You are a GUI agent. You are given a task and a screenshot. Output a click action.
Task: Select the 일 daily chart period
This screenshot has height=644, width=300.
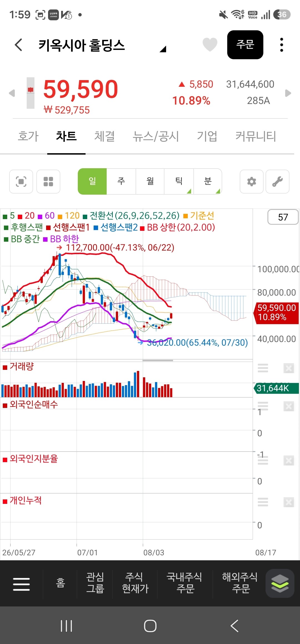92,181
